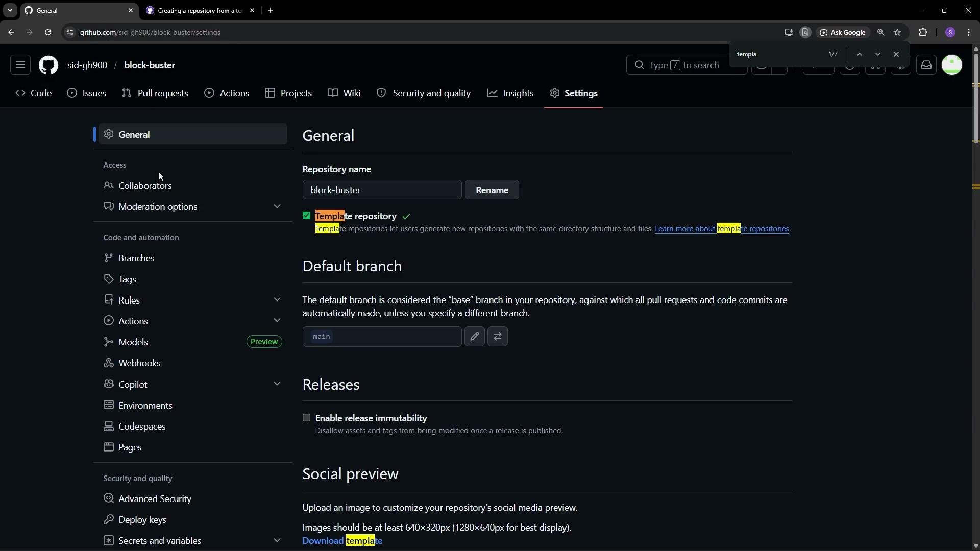
Task: Close the find-in-page bar
Action: 896,54
